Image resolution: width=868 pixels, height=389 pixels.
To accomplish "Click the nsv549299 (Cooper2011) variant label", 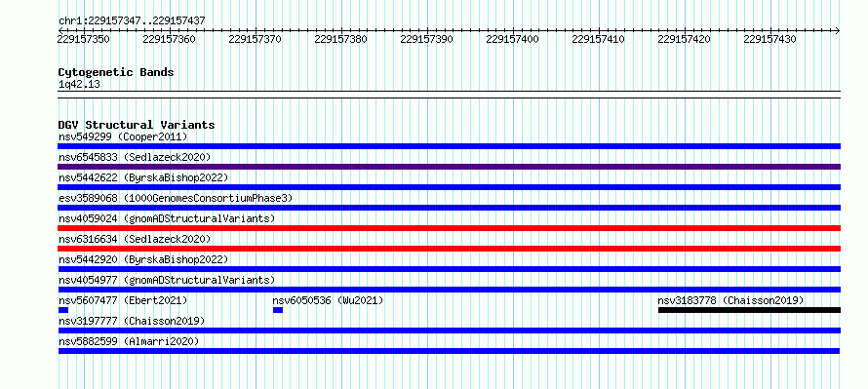I will point(123,136).
